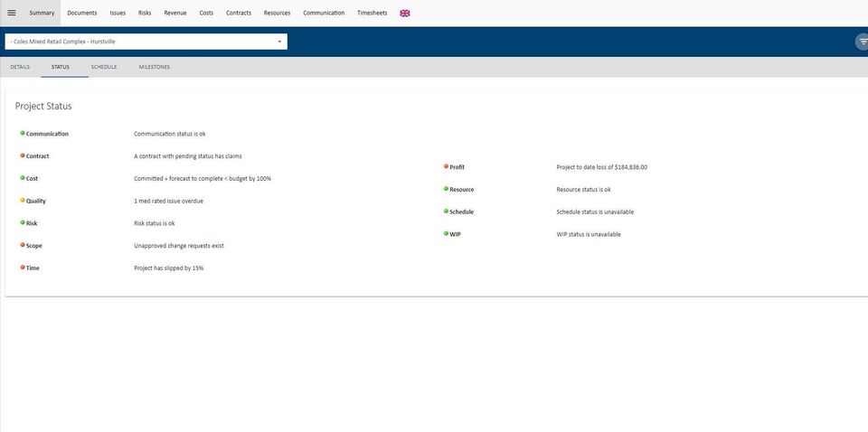Click the Contract status label
The width and height of the screenshot is (868, 432).
click(38, 156)
